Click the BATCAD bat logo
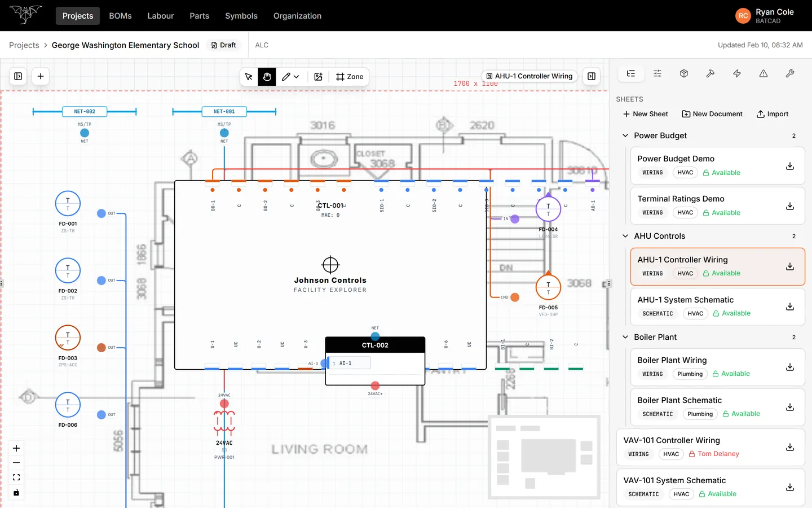Screen dimensions: 812x508 26,15
